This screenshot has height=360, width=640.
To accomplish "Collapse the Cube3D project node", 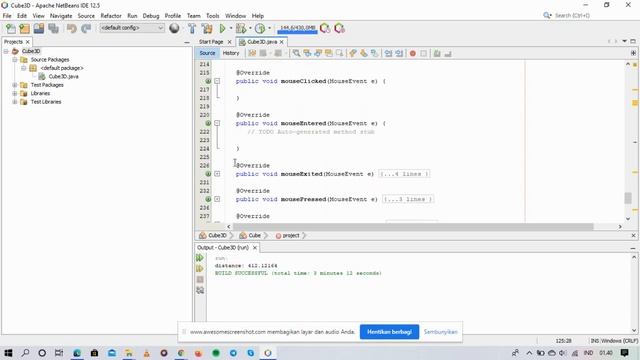I will (x=6, y=51).
